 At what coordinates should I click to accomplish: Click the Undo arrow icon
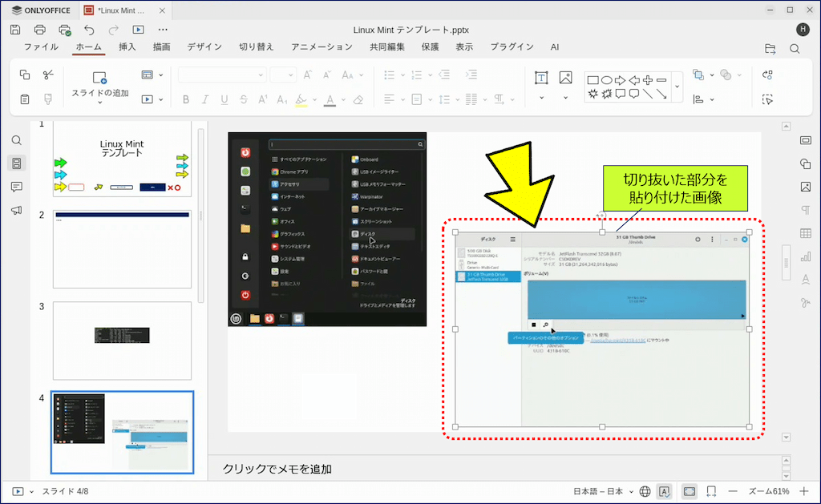[x=89, y=30]
